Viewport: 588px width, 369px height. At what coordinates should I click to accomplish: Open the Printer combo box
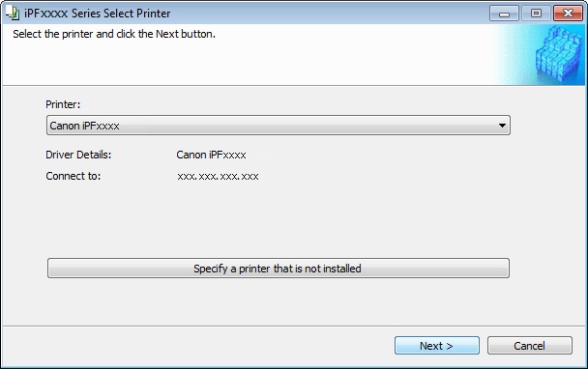click(x=279, y=126)
